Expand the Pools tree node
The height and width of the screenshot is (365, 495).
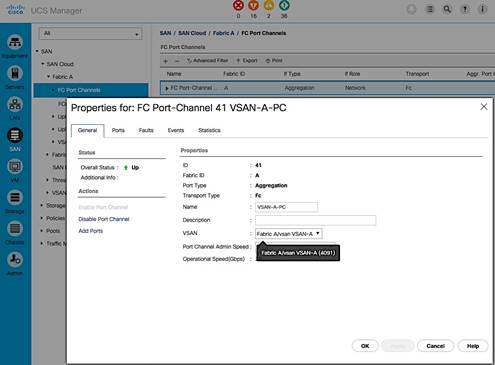42,231
